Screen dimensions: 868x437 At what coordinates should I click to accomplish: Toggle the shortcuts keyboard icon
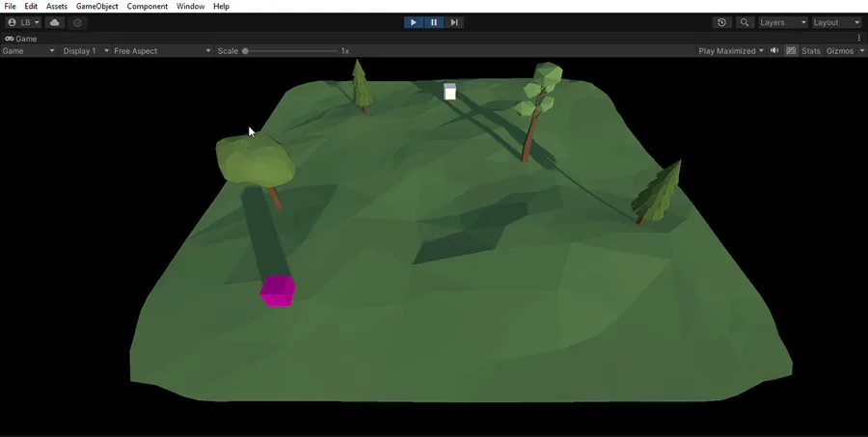pyautogui.click(x=791, y=50)
